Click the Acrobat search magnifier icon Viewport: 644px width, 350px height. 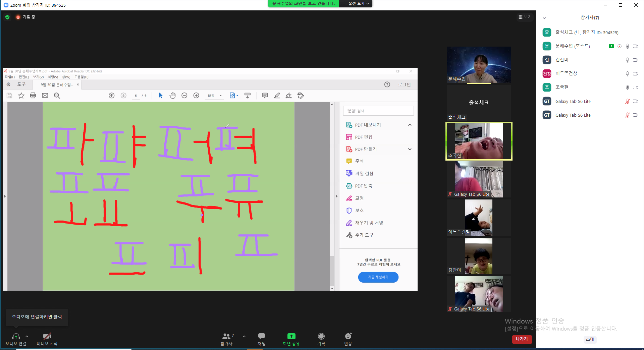(57, 96)
